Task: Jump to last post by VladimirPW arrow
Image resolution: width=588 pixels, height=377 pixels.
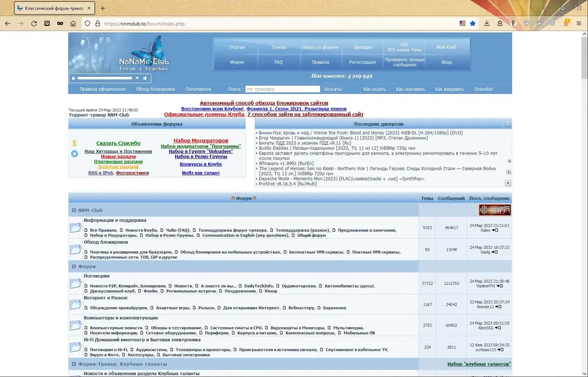Action: tap(499, 286)
